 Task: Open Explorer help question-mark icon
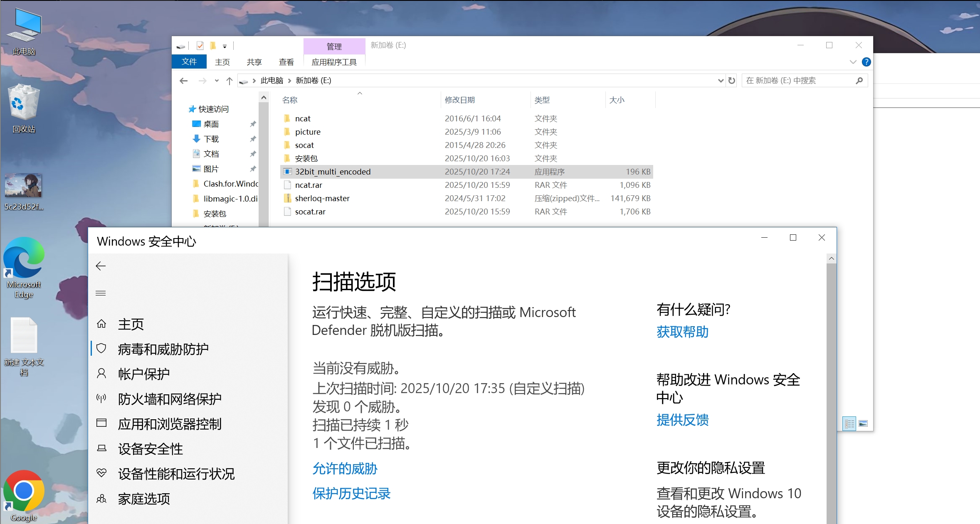(x=866, y=62)
